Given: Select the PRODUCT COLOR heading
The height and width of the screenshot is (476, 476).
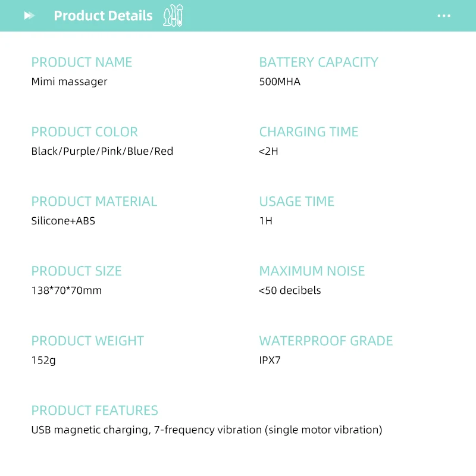Looking at the screenshot, I should coord(84,131).
